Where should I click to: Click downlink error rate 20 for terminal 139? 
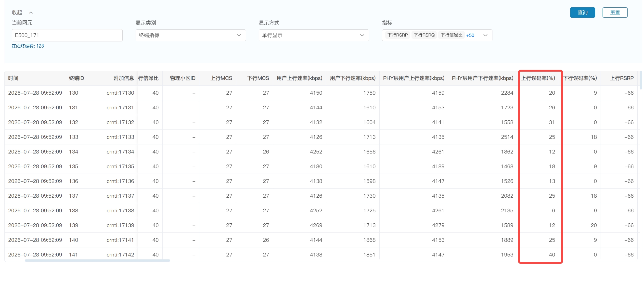593,225
